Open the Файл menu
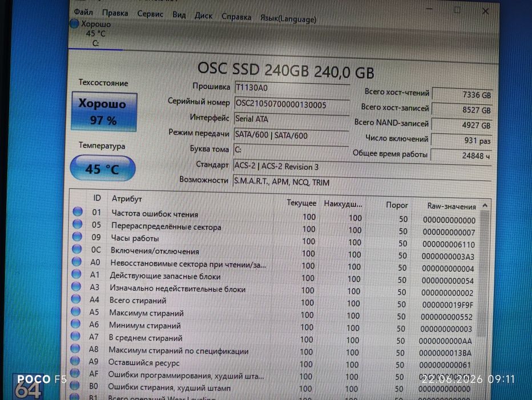This screenshot has height=400, width=532. tap(83, 12)
